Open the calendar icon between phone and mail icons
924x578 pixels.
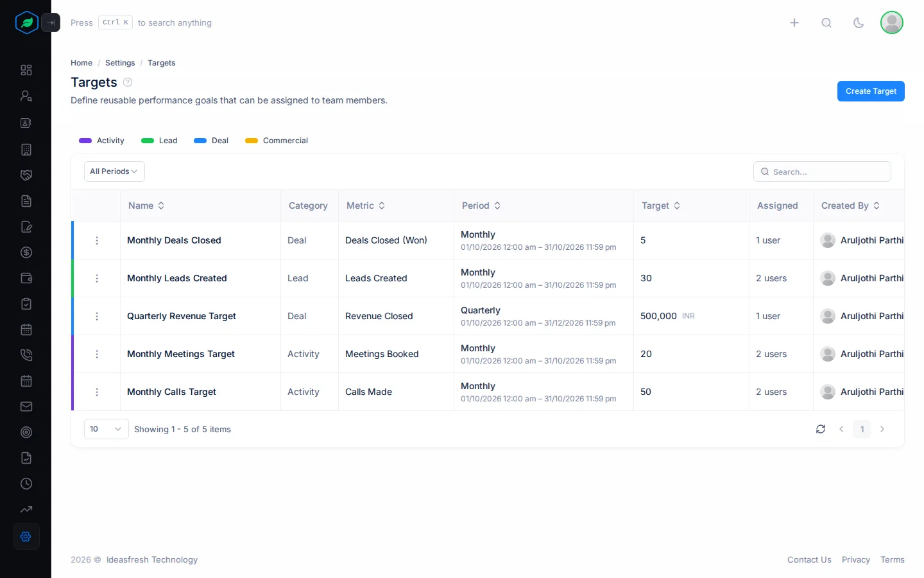click(x=26, y=381)
